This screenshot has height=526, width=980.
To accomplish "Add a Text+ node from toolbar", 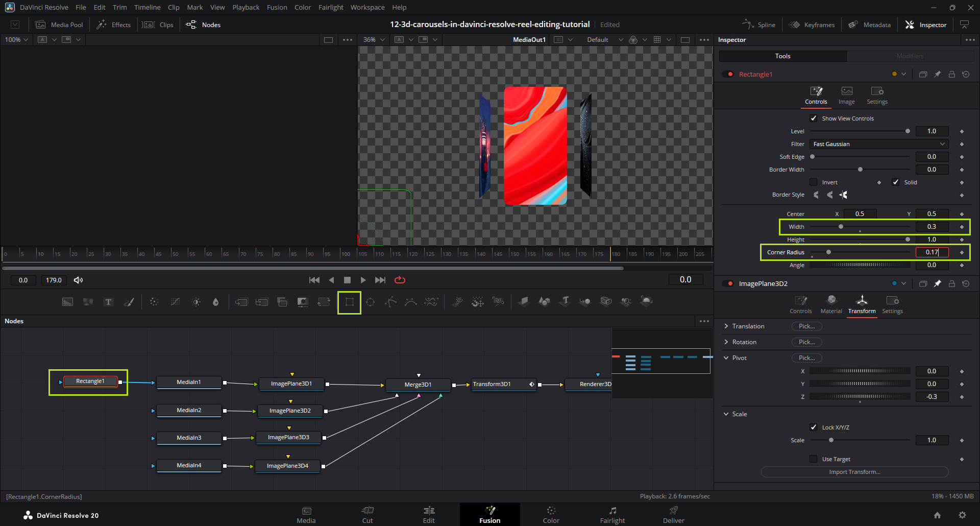I will 108,302.
